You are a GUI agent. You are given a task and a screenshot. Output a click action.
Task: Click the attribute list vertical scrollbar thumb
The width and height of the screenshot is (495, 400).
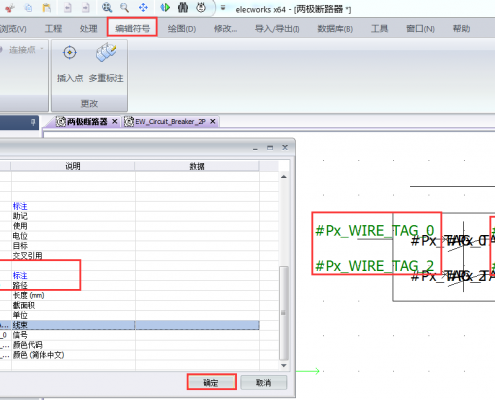coord(283,313)
